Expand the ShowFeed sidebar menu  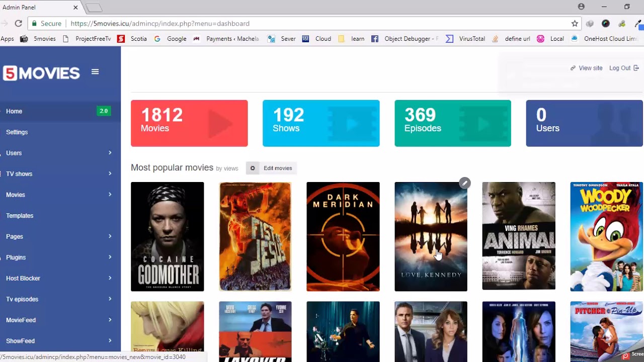60,341
